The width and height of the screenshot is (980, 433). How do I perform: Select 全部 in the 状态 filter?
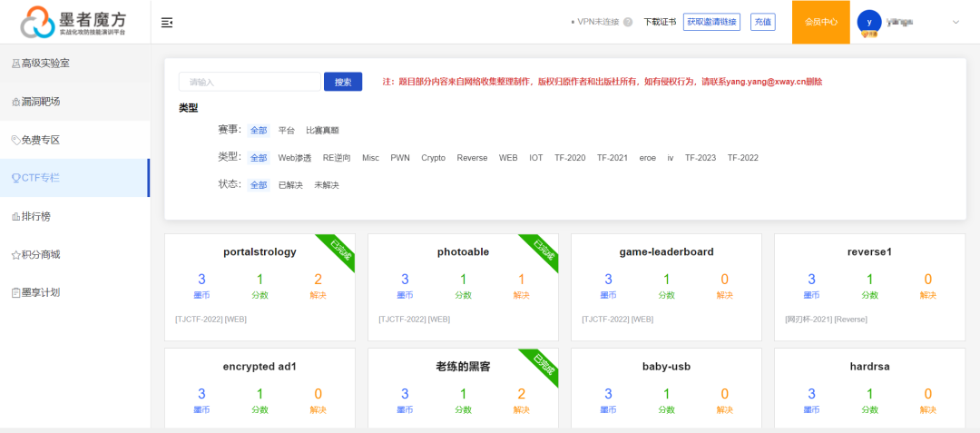pyautogui.click(x=259, y=185)
